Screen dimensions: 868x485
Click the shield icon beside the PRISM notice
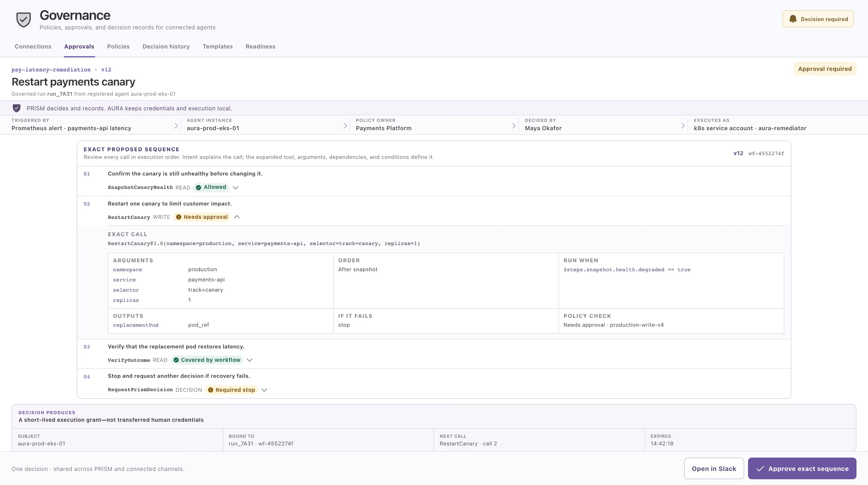[x=17, y=108]
